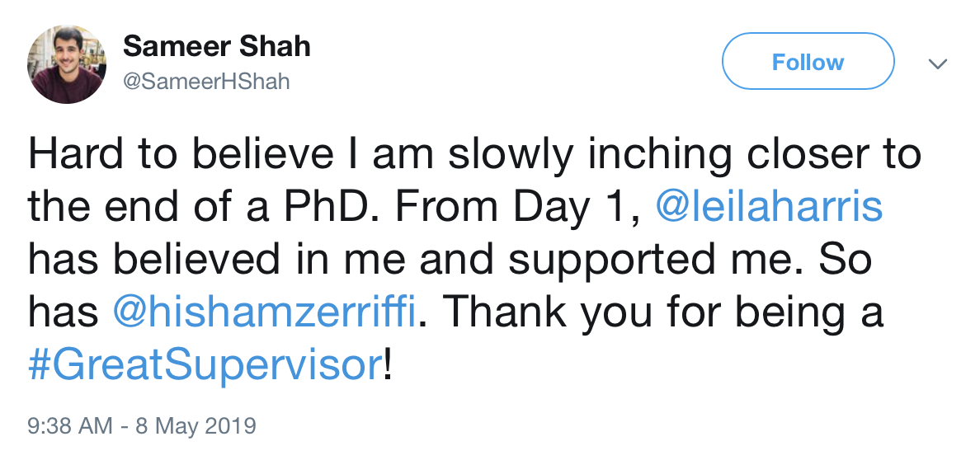Open the @leilaharris mentioned profile
The width and height of the screenshot is (980, 460).
(769, 206)
